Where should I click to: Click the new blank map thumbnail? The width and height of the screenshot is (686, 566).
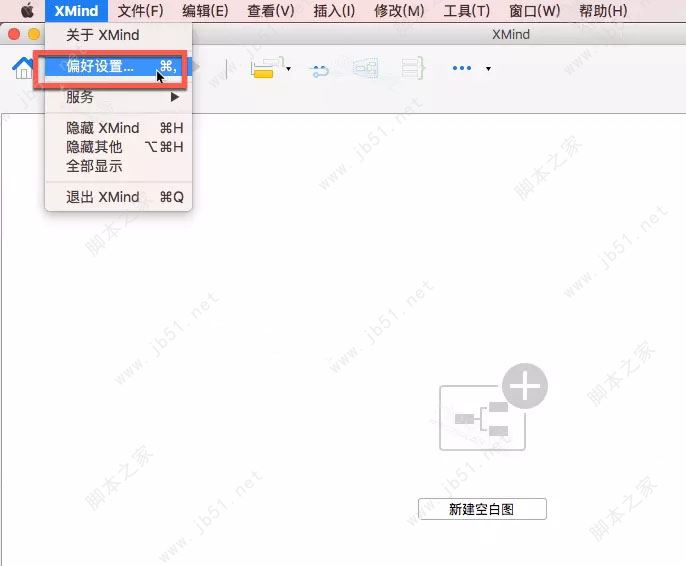(x=493, y=407)
